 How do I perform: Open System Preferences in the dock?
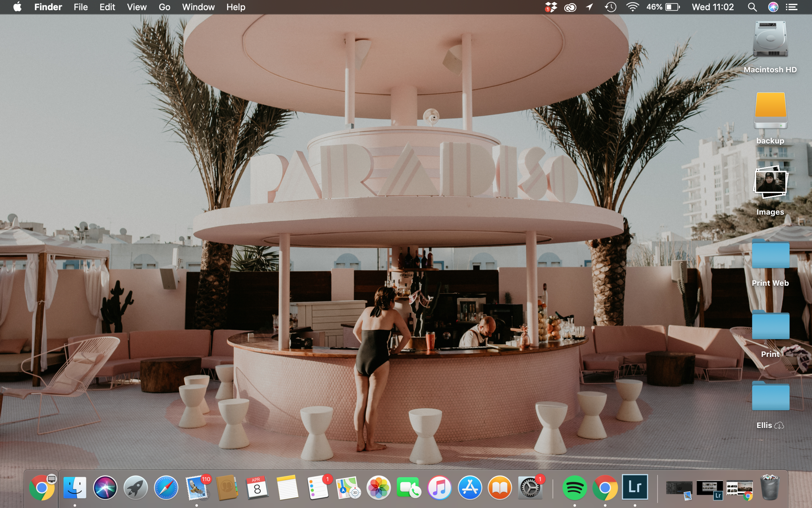point(531,488)
